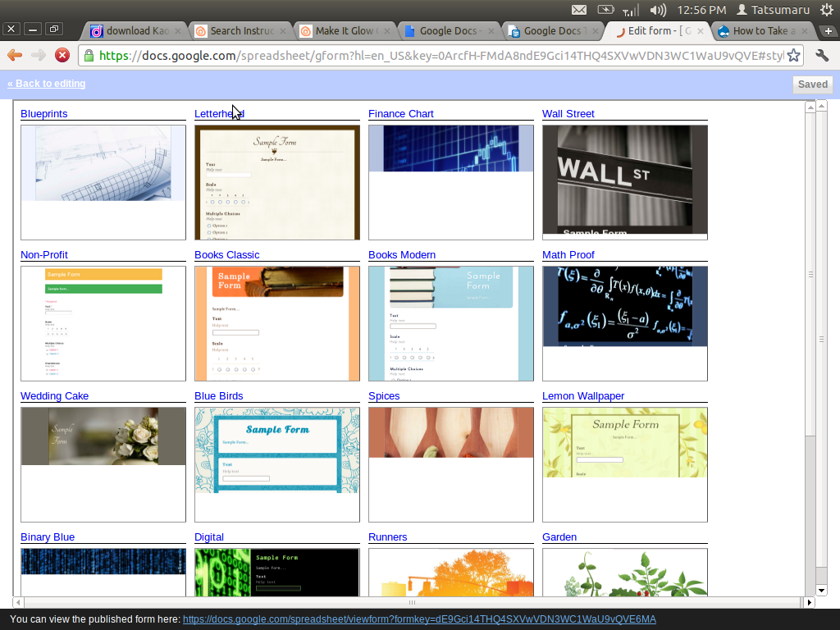
Task: Click the envelope messaging indicator
Action: pos(579,11)
